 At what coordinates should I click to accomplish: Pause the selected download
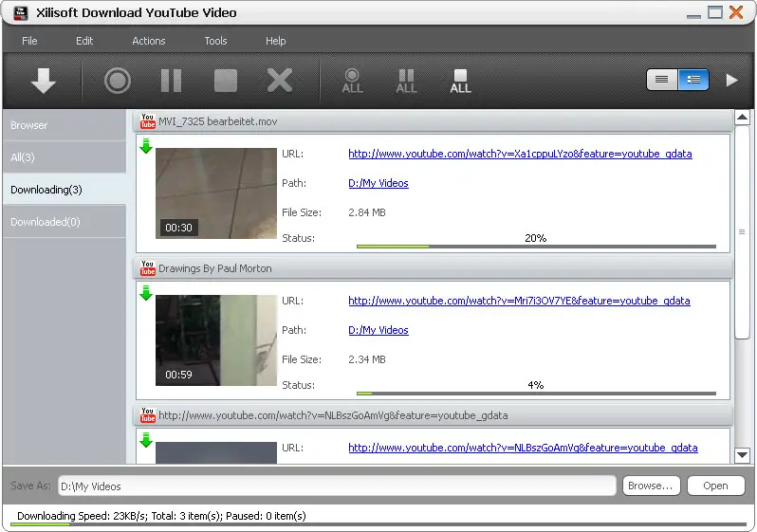[x=171, y=81]
